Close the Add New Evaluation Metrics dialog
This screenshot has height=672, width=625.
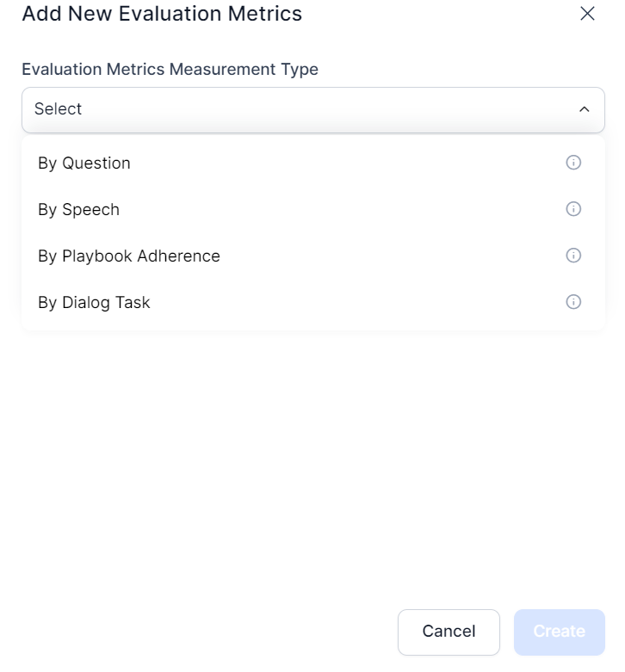point(587,14)
